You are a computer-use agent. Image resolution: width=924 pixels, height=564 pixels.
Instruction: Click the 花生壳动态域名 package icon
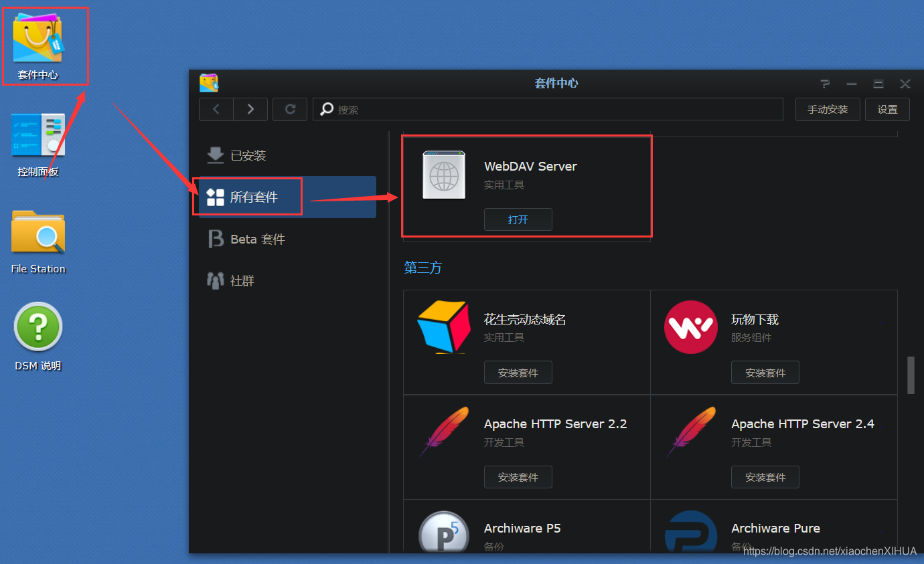point(443,326)
